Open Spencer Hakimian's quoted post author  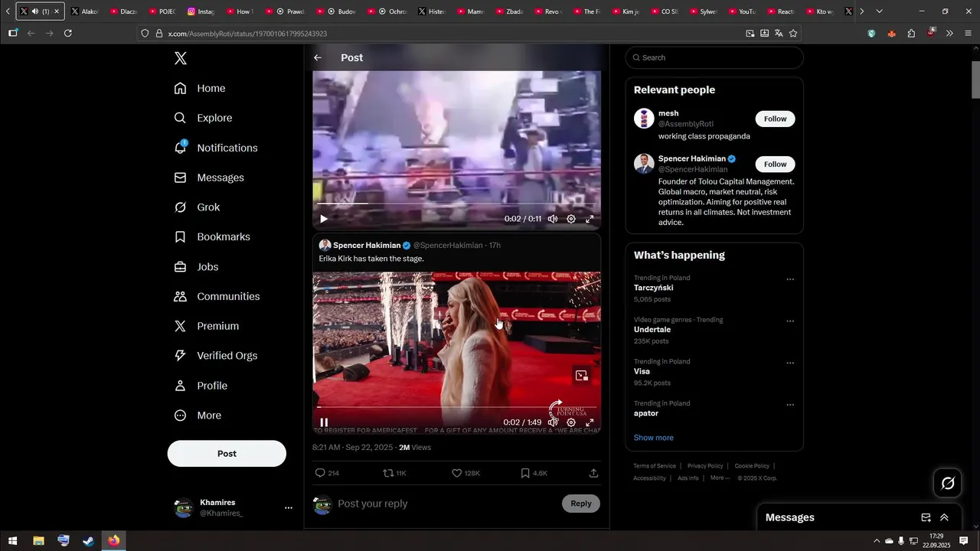[367, 245]
